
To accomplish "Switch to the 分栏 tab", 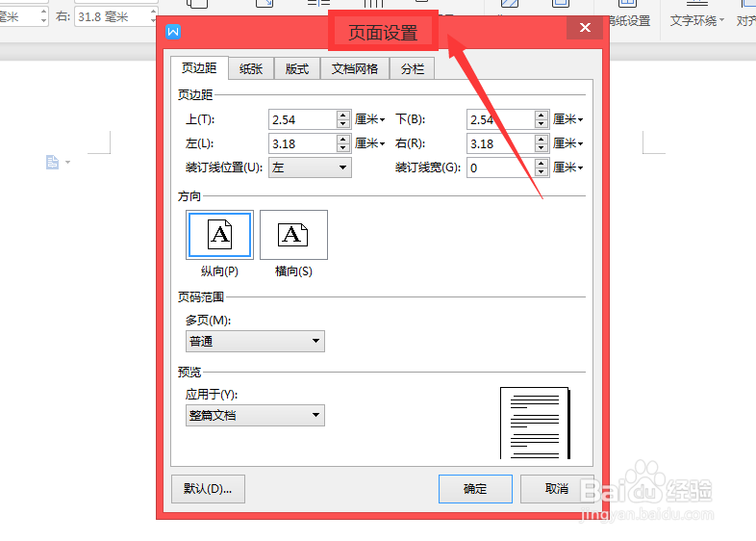I will tap(413, 69).
